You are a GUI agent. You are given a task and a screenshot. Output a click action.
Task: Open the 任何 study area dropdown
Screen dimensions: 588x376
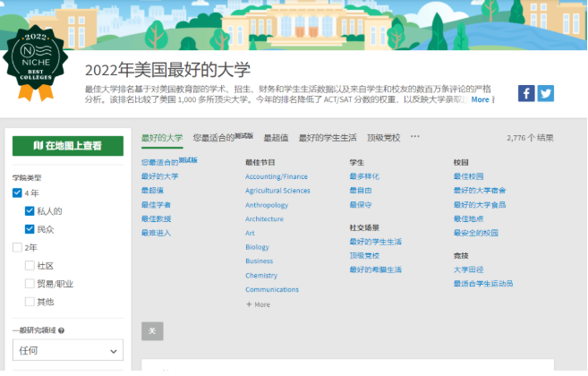[68, 350]
